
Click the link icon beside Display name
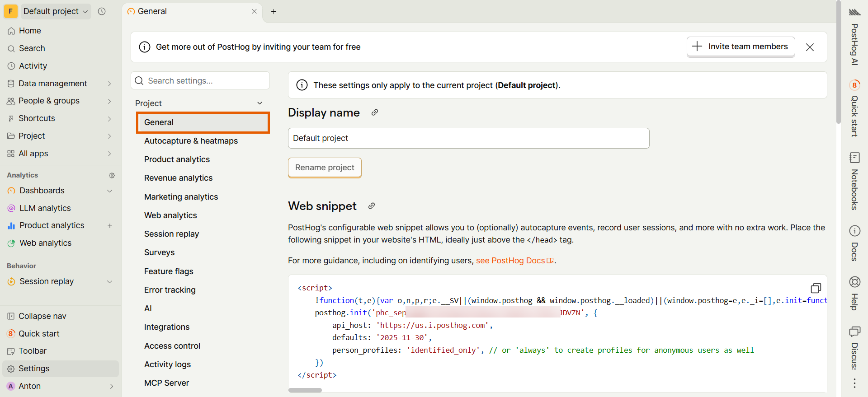374,112
